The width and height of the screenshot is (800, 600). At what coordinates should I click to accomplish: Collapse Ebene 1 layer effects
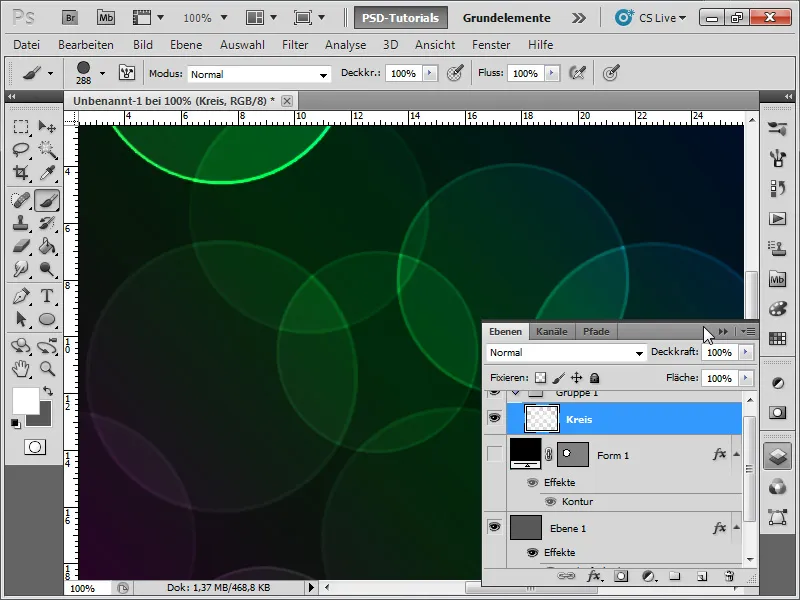(x=736, y=528)
